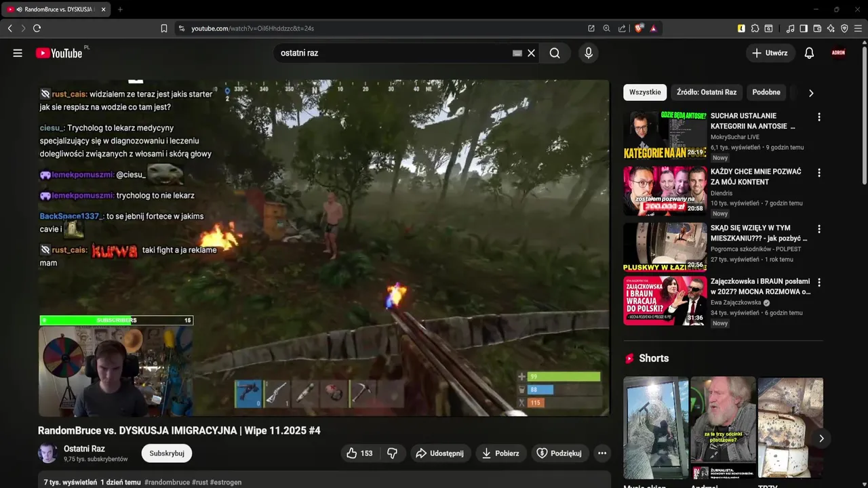The width and height of the screenshot is (868, 488).
Task: Run search with the magnifier button
Action: 555,53
